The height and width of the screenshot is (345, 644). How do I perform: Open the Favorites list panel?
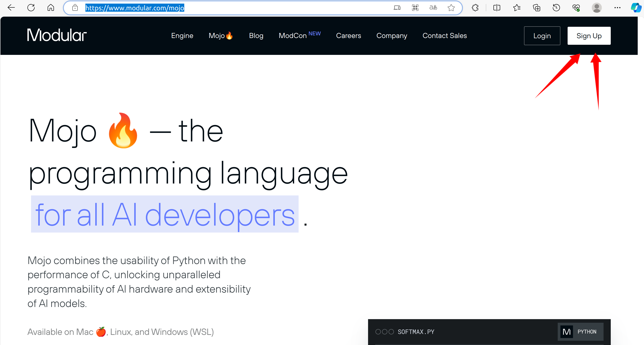point(517,8)
